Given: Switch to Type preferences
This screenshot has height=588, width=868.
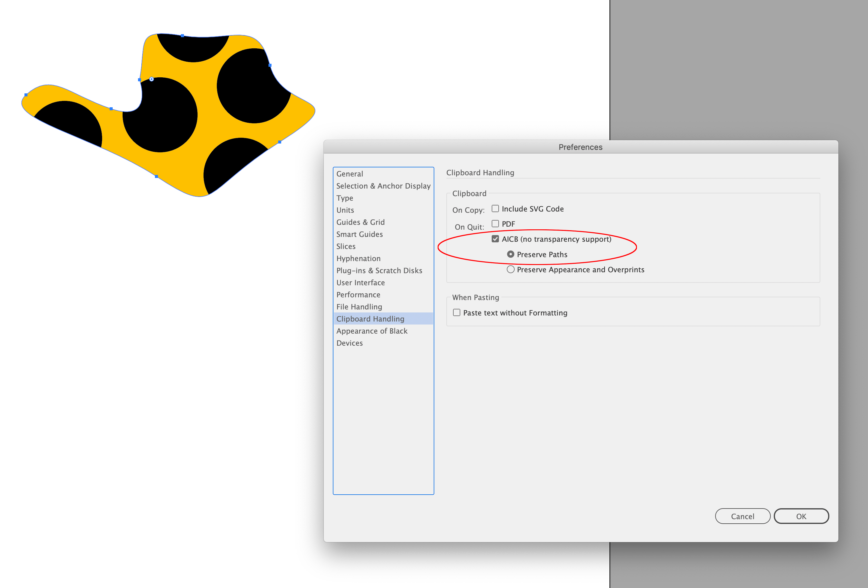Looking at the screenshot, I should (x=344, y=198).
